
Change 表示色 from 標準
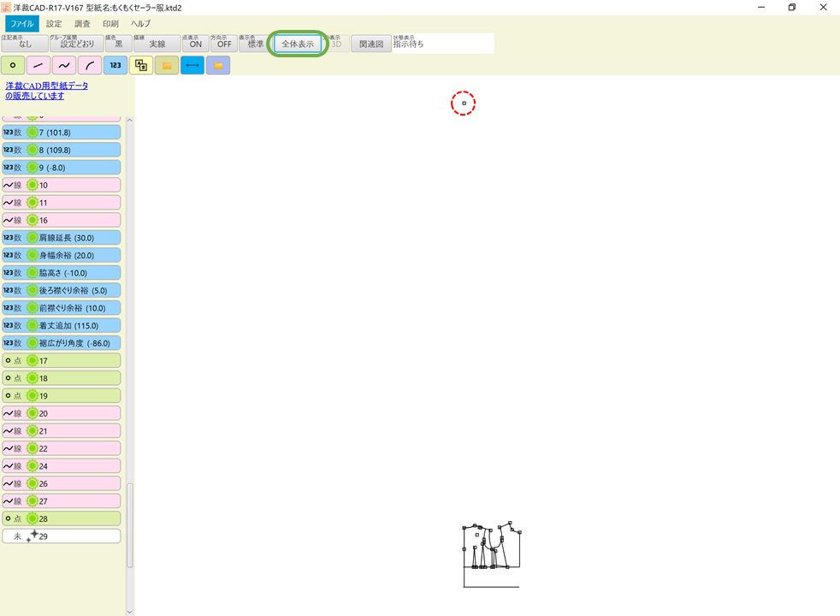click(252, 43)
